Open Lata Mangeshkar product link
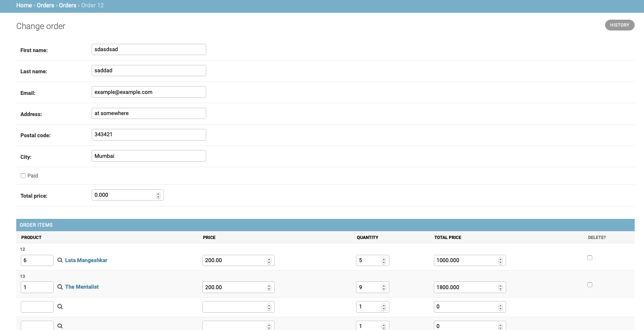Image resolution: width=644 pixels, height=330 pixels. tap(86, 260)
